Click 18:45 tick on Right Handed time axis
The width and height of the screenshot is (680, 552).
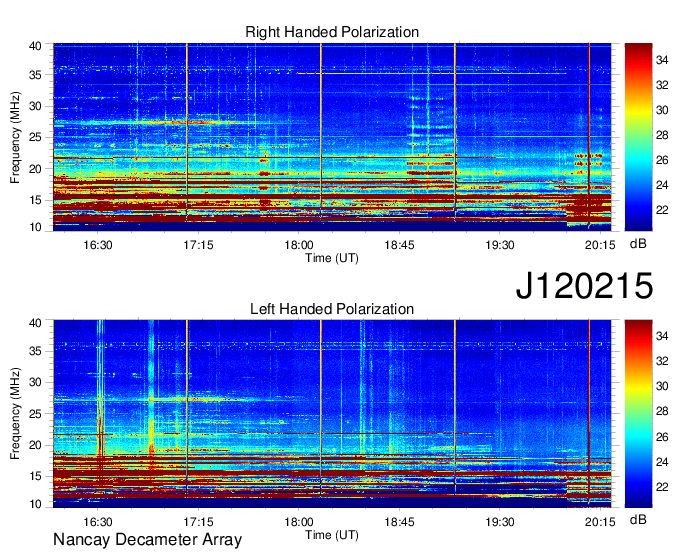tap(399, 245)
